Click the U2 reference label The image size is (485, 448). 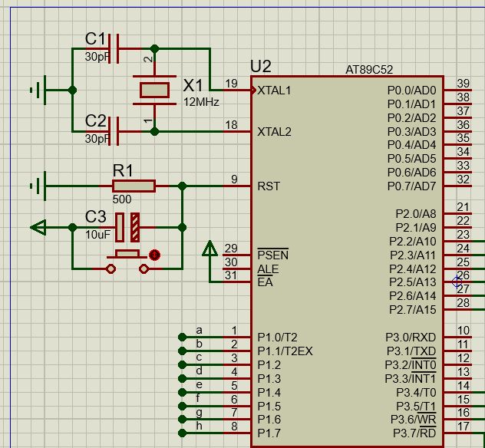261,66
